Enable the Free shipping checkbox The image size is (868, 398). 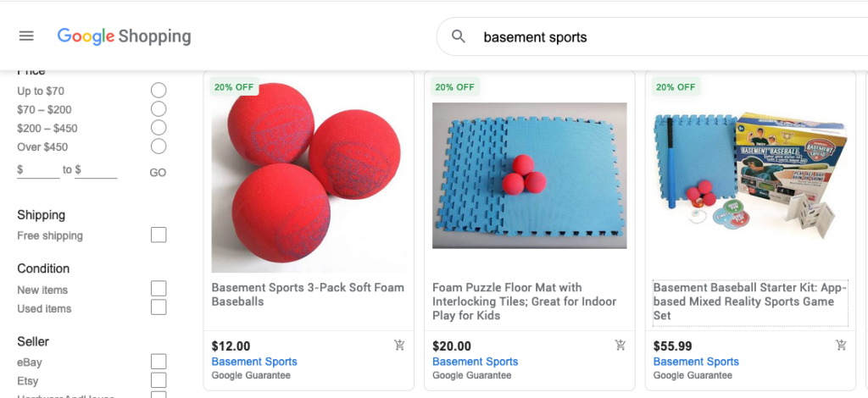point(159,235)
